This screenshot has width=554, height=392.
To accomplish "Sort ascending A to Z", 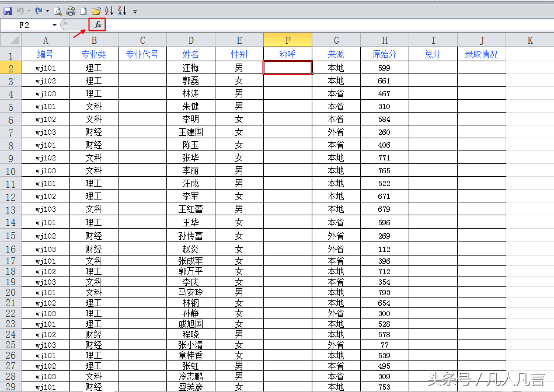I will click(109, 11).
